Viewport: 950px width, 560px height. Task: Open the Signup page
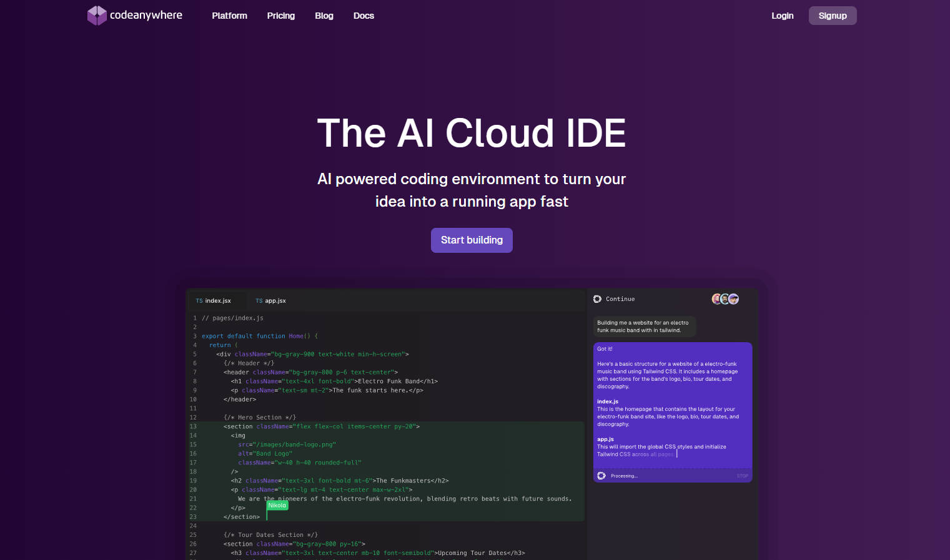(x=833, y=15)
